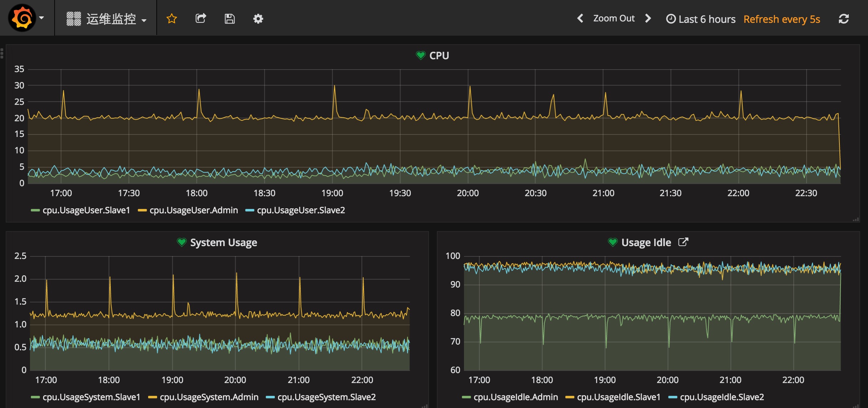
Task: Click the 20:00 label on CPU x-axis
Action: (468, 193)
